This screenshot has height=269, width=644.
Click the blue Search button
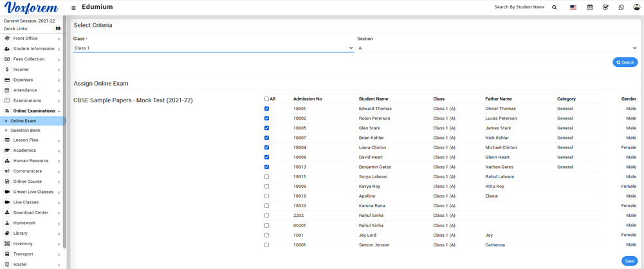click(625, 62)
